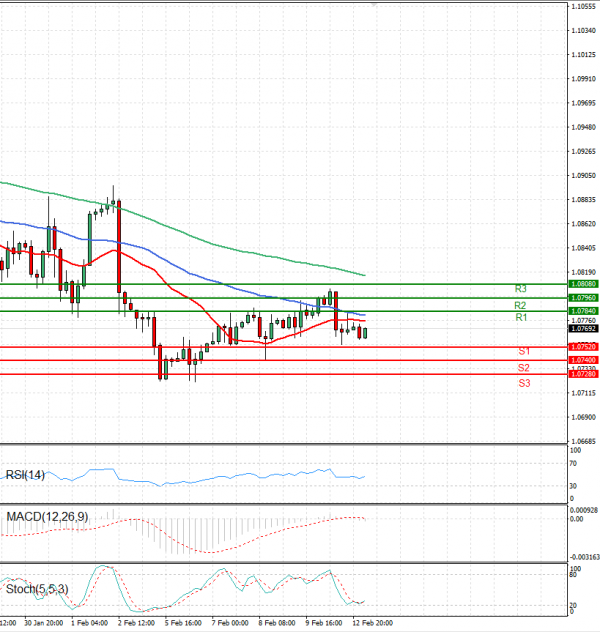Click the 0.000928 MACD scale value
The image size is (600, 632).
[584, 510]
